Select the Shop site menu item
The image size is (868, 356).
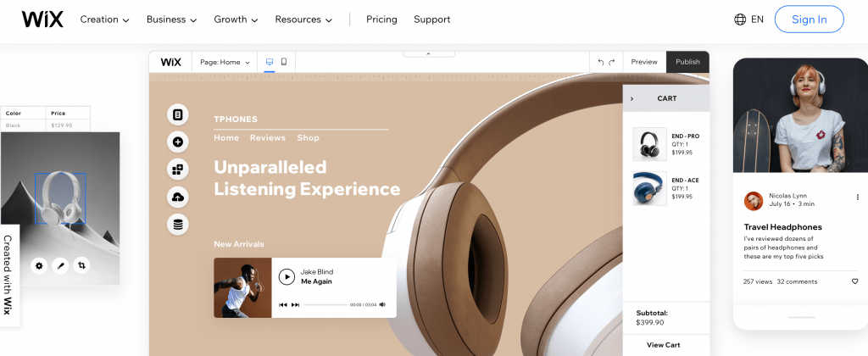[x=308, y=138]
